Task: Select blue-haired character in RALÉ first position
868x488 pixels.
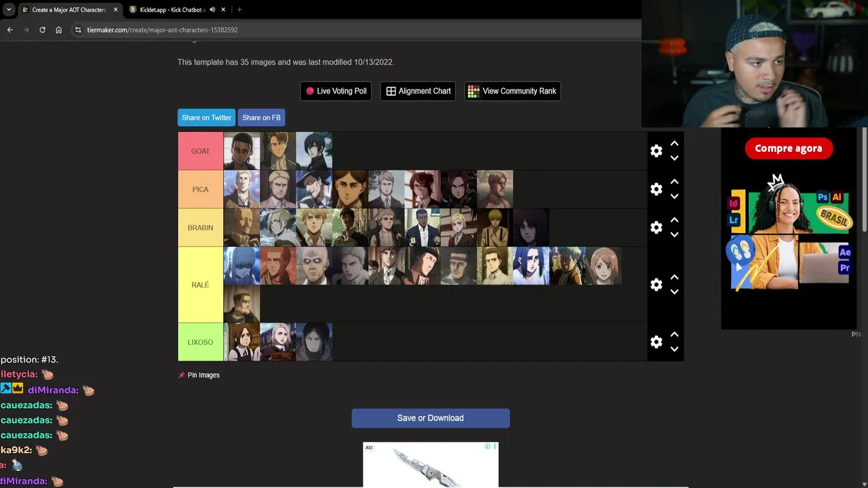Action: click(241, 266)
